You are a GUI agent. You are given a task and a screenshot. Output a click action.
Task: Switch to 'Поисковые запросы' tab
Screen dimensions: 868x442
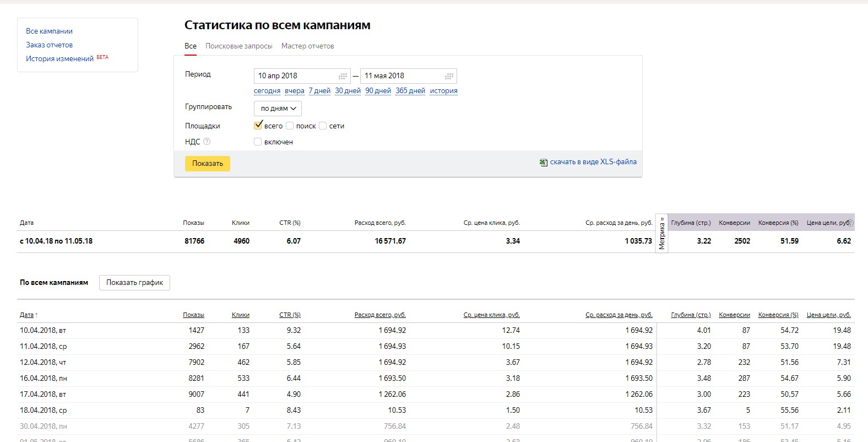[239, 46]
